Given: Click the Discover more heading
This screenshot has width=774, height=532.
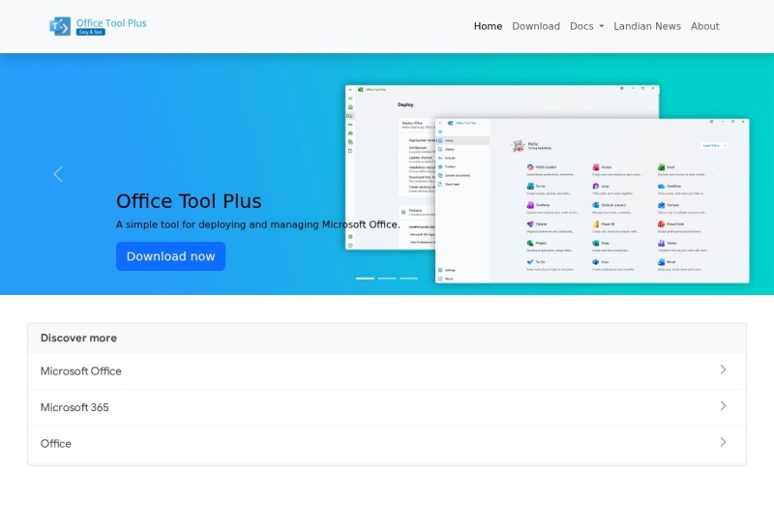Looking at the screenshot, I should 78,338.
